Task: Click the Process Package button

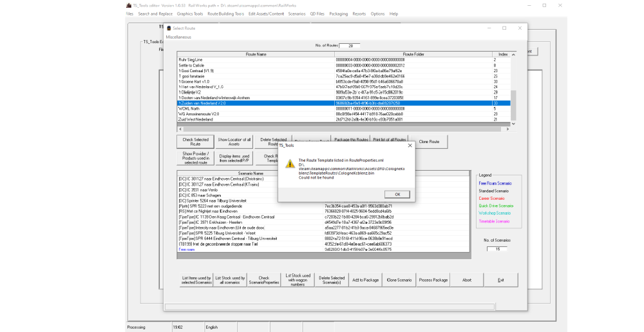Action: click(433, 280)
